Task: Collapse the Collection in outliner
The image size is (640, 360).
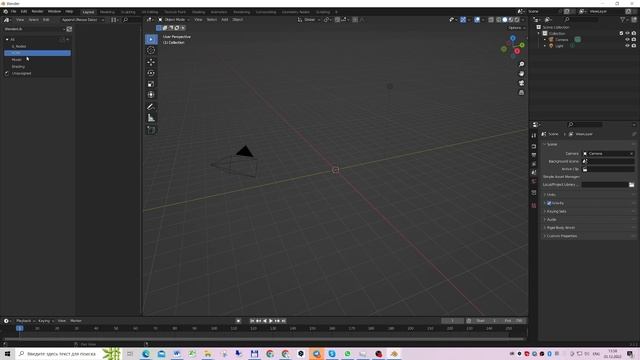Action: [539, 33]
